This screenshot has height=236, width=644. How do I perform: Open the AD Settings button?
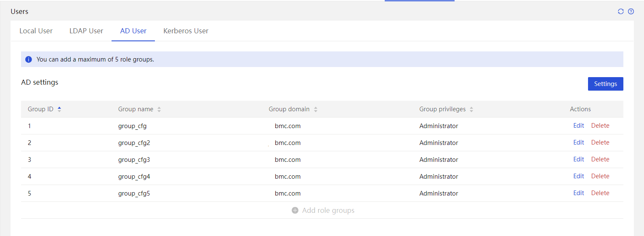coord(605,84)
